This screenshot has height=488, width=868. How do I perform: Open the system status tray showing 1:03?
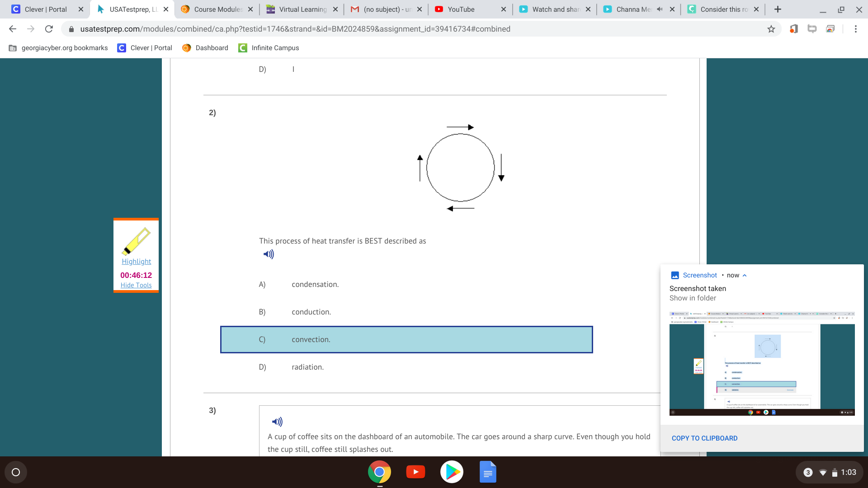click(x=830, y=472)
